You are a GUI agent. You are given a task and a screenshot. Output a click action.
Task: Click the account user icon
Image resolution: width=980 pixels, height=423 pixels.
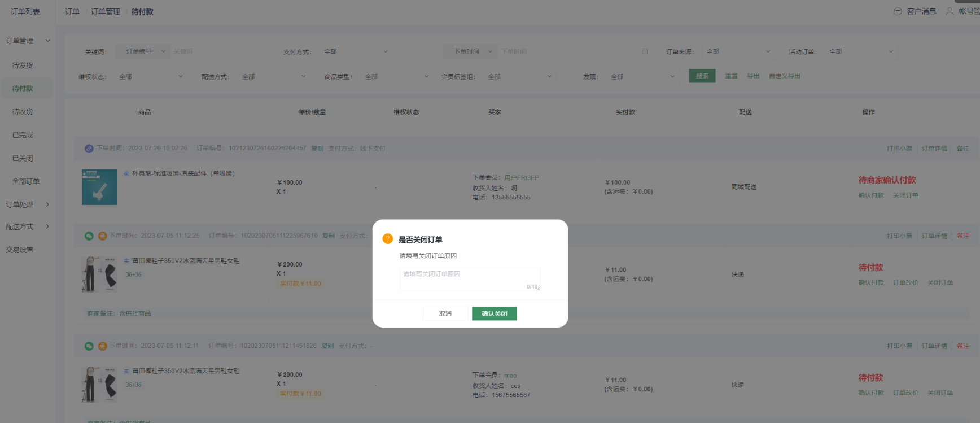pos(950,11)
